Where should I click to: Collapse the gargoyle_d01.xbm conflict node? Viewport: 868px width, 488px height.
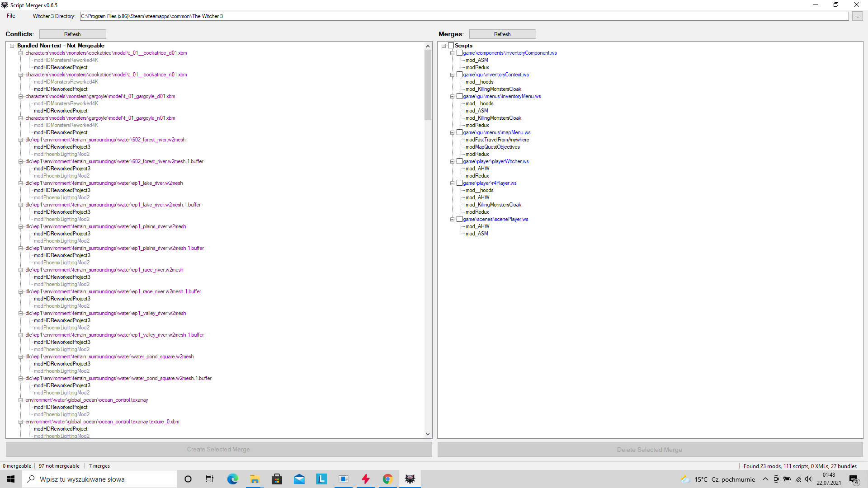(x=20, y=96)
